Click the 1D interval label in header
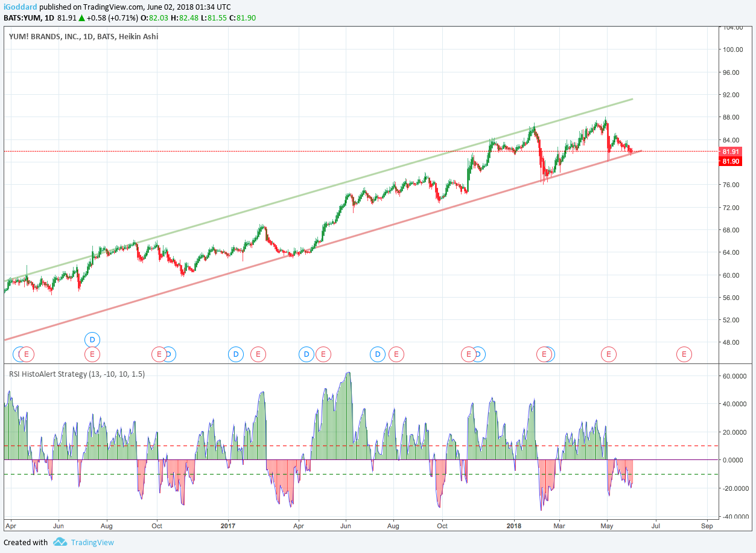 click(50, 18)
